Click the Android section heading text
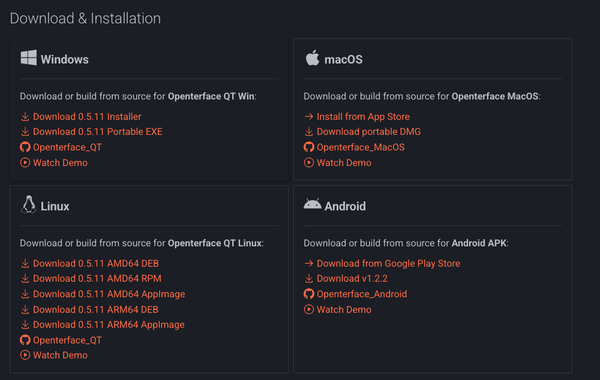The image size is (600, 380). pyautogui.click(x=345, y=206)
